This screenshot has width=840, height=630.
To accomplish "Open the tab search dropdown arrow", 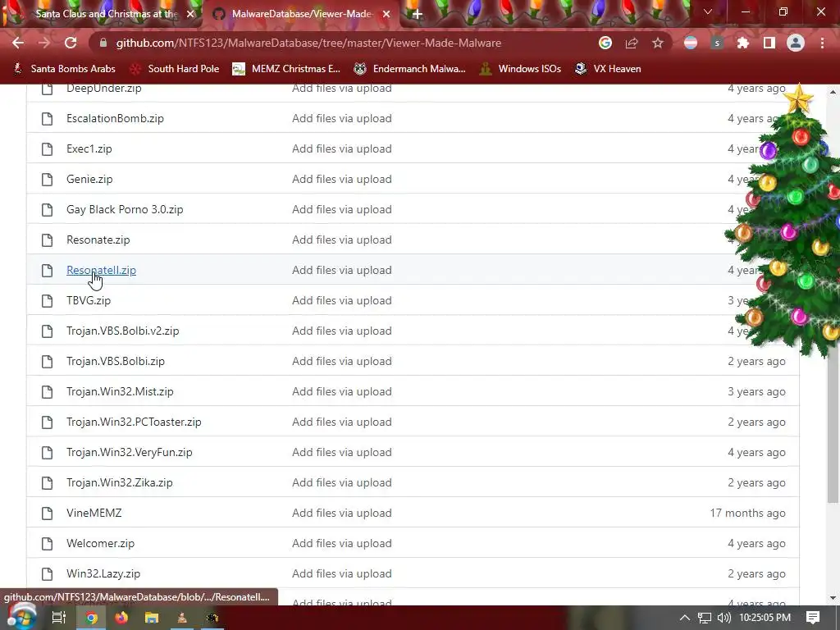I will [x=708, y=11].
